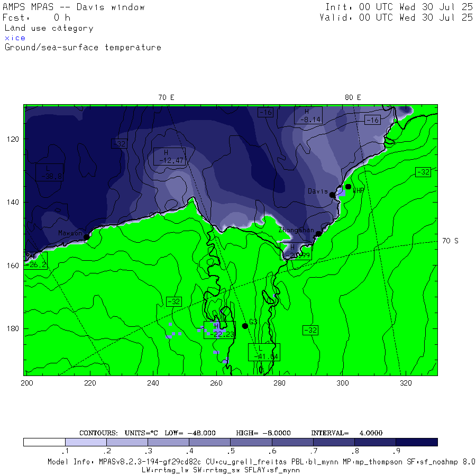This screenshot has height=476, width=476.
Task: Click the x-axis tick label '200'
Action: (x=27, y=383)
